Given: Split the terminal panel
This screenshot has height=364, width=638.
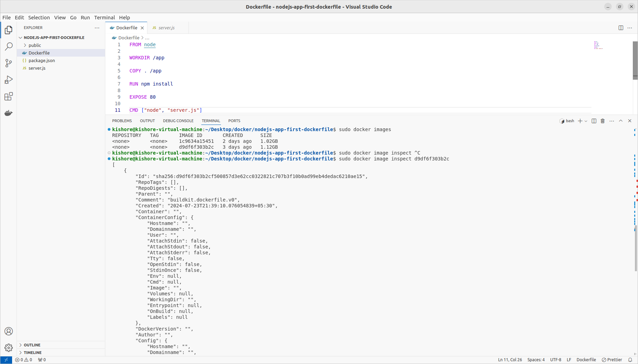Looking at the screenshot, I should coord(594,121).
